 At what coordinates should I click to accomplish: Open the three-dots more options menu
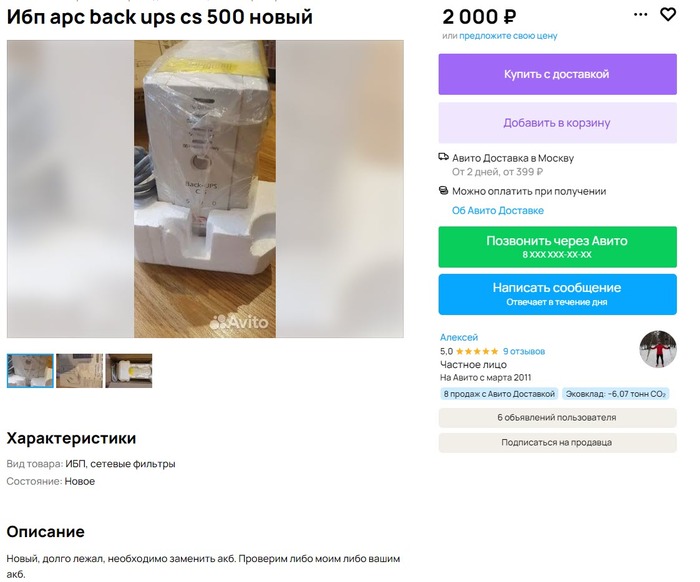coord(641,15)
